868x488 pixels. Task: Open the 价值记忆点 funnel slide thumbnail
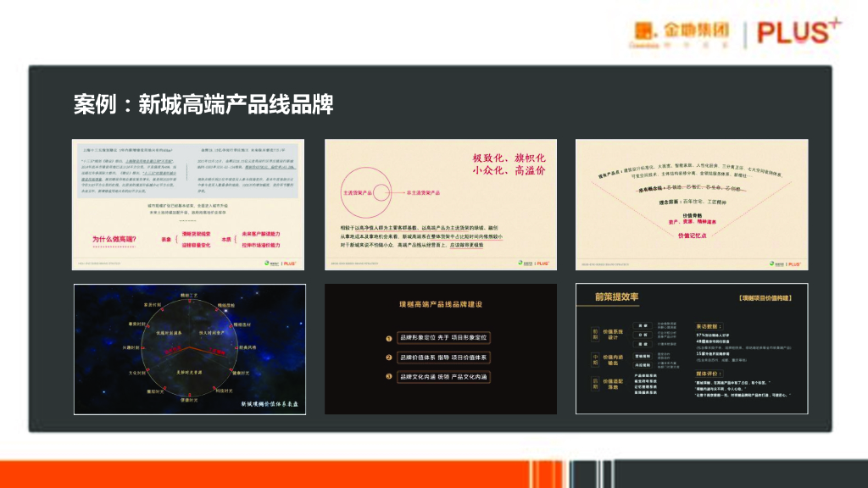692,205
